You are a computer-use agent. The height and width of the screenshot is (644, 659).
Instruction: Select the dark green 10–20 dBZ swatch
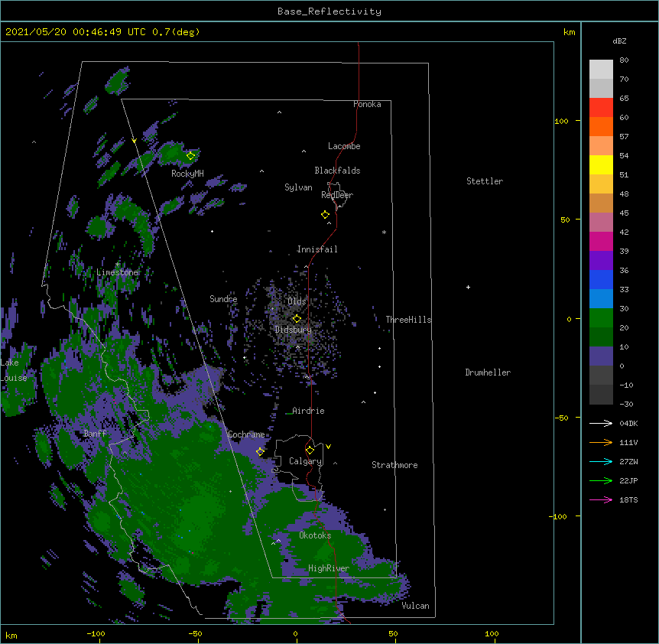coord(601,337)
